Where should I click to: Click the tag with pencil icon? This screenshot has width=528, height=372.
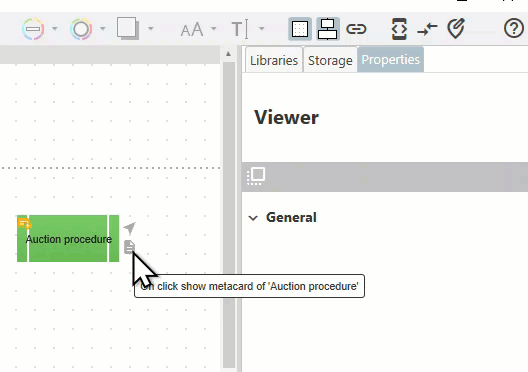click(456, 28)
